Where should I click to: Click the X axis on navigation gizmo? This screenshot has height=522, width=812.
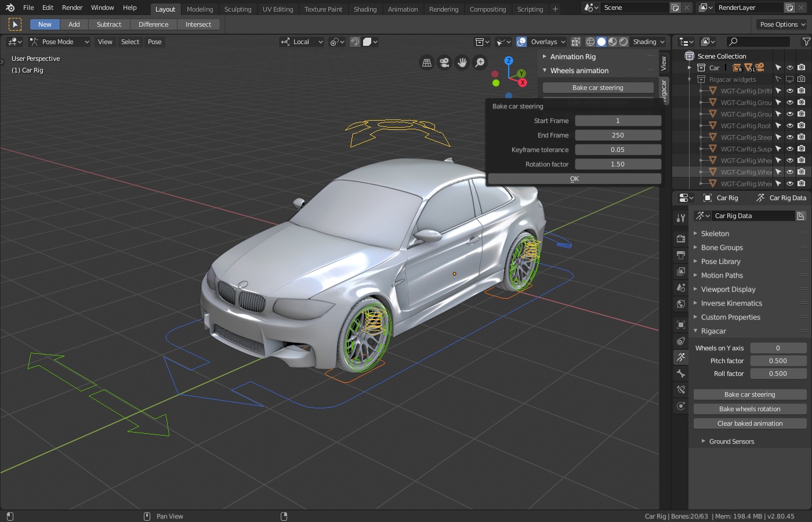(523, 83)
